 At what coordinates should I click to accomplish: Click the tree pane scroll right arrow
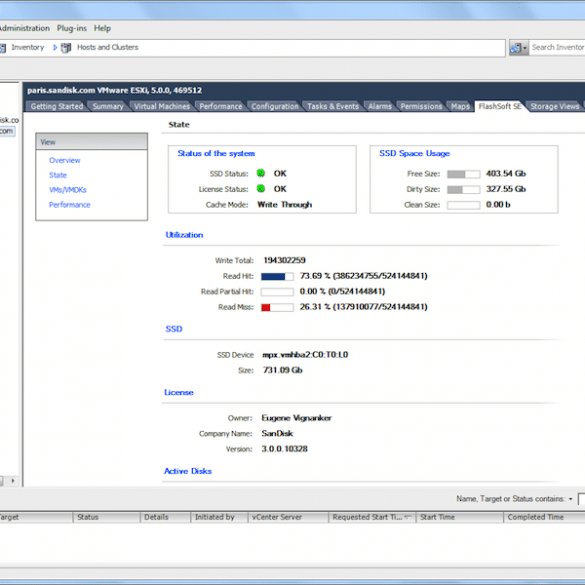click(x=13, y=481)
